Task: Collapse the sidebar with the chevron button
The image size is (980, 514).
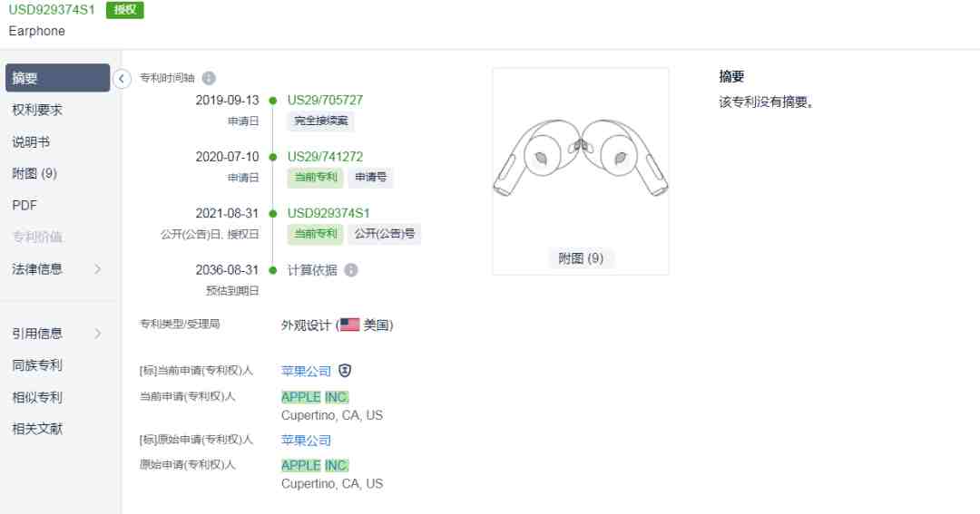Action: click(122, 79)
